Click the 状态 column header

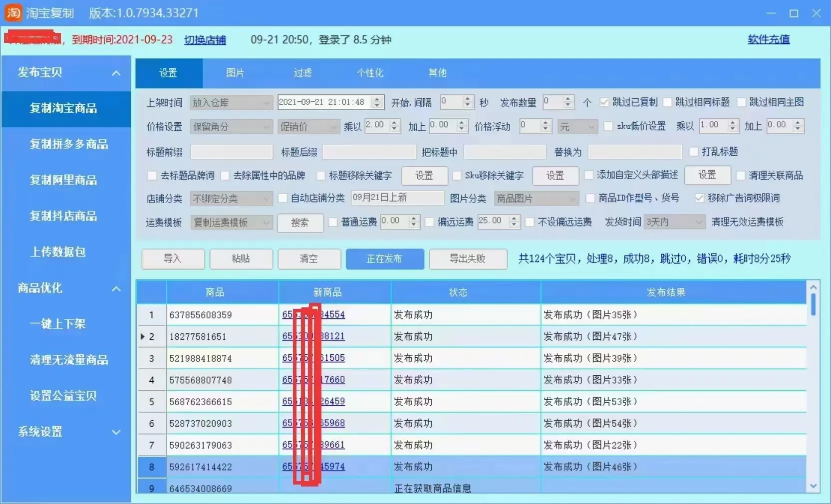[x=465, y=292]
